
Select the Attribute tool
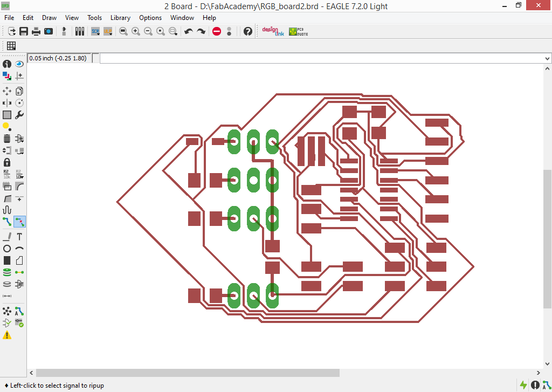(x=19, y=284)
